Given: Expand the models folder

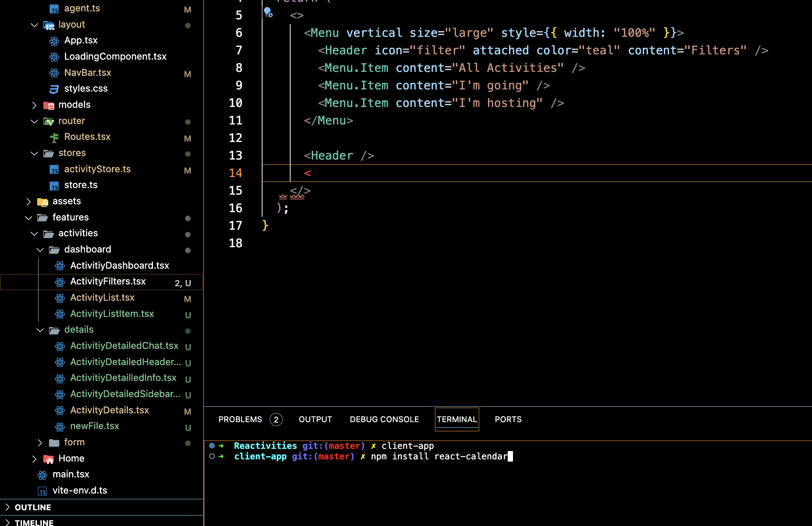Looking at the screenshot, I should tap(34, 105).
